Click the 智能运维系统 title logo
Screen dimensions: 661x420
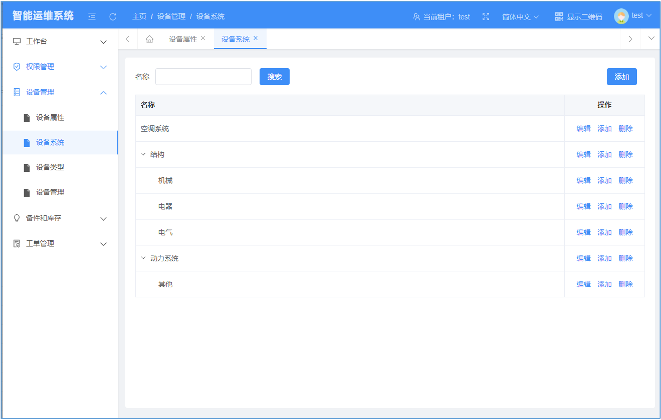coord(43,16)
